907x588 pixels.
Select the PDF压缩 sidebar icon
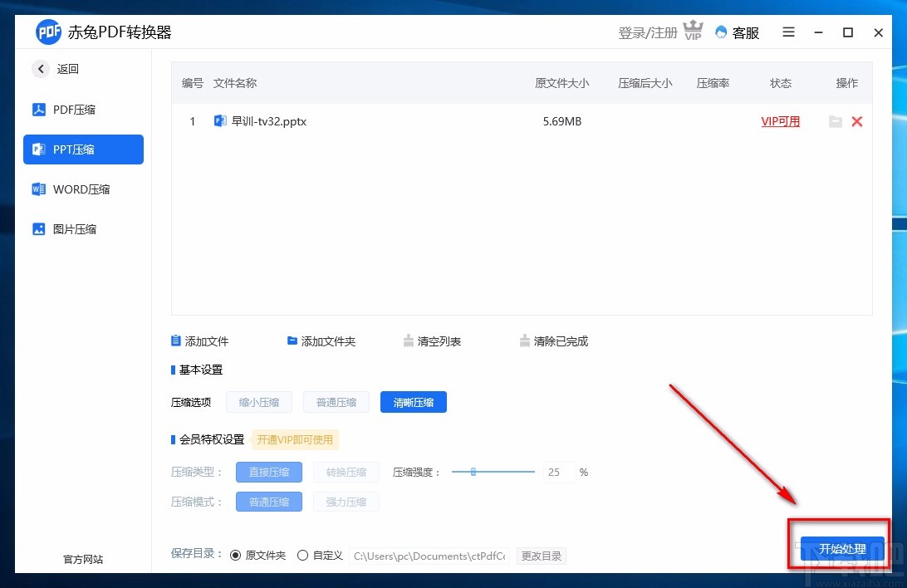point(38,109)
